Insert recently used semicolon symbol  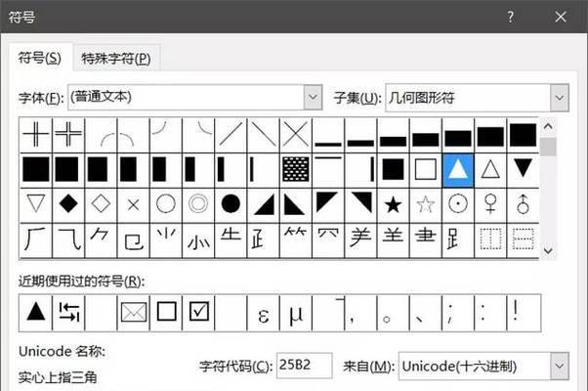[x=458, y=313]
